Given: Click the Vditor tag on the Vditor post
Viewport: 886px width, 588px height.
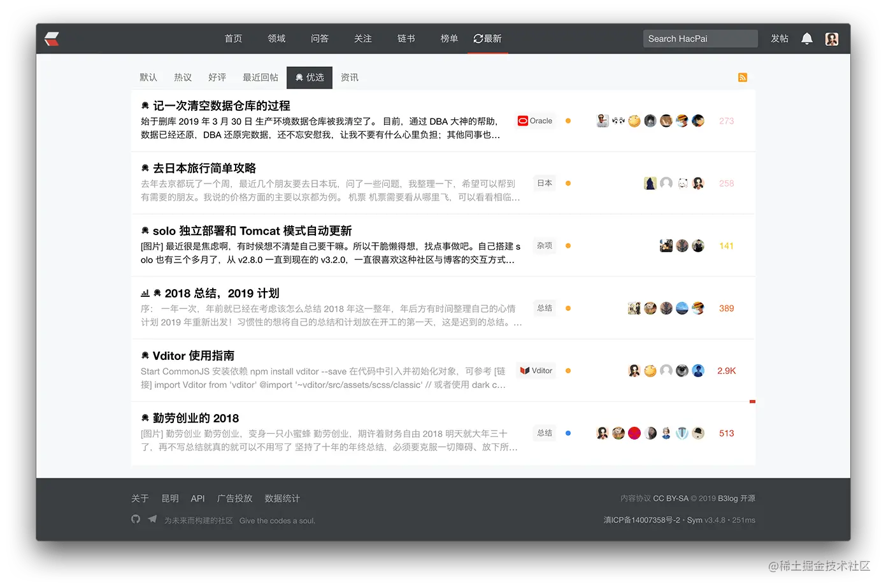Looking at the screenshot, I should click(536, 371).
